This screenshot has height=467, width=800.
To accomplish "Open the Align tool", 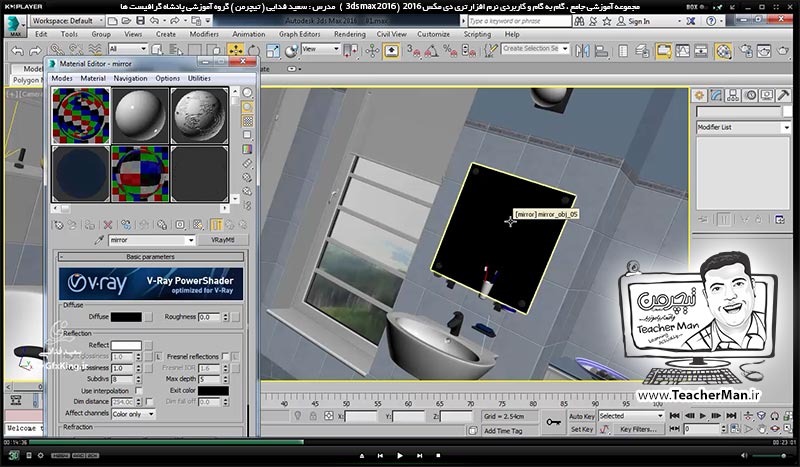I will point(602,51).
